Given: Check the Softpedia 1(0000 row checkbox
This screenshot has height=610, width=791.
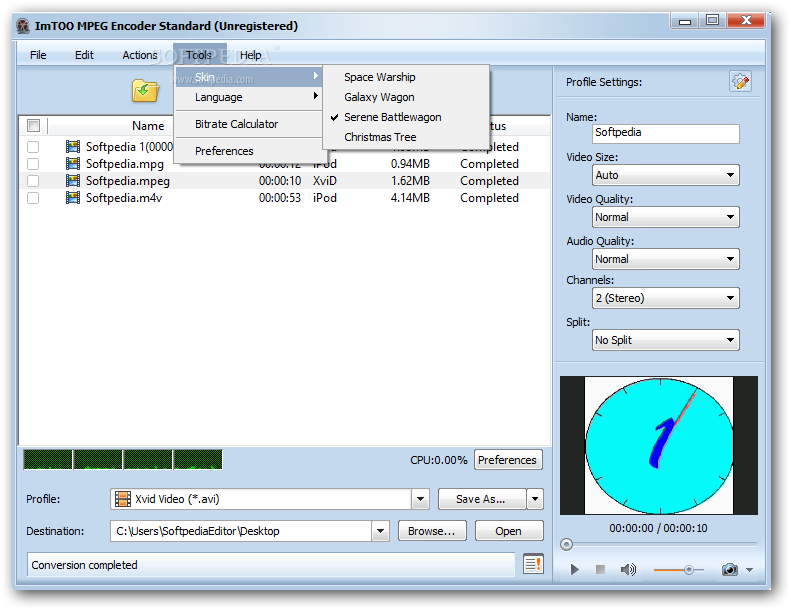Looking at the screenshot, I should click(x=33, y=147).
